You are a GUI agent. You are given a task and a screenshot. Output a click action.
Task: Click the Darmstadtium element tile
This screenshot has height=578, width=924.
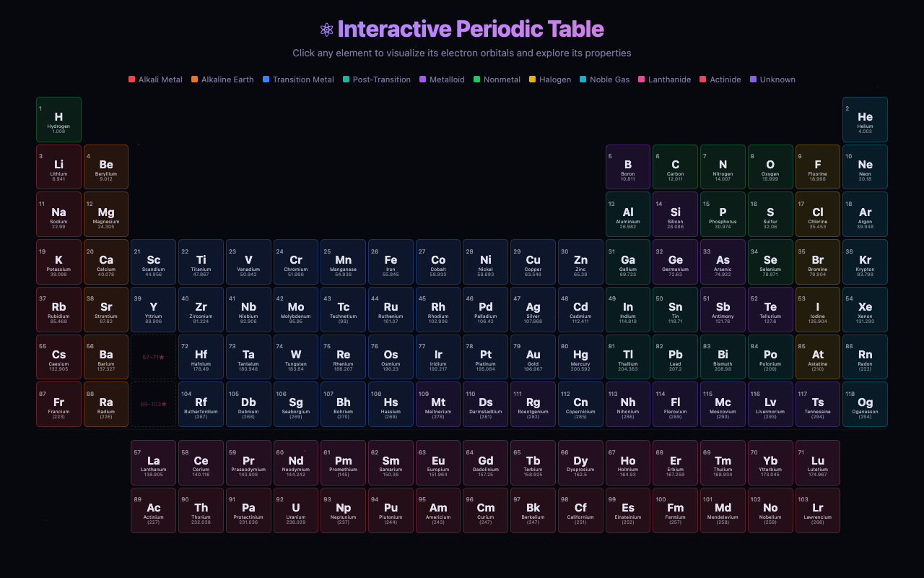point(486,405)
